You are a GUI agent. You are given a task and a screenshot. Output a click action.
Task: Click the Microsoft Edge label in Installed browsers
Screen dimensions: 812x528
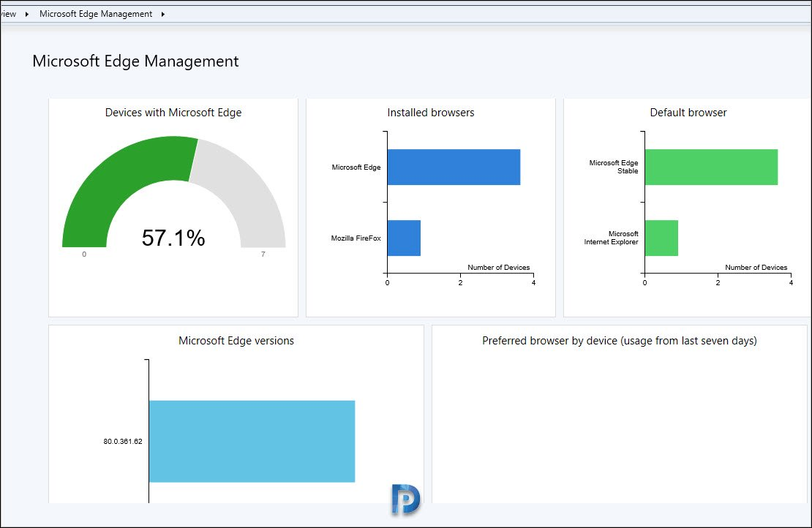point(356,167)
